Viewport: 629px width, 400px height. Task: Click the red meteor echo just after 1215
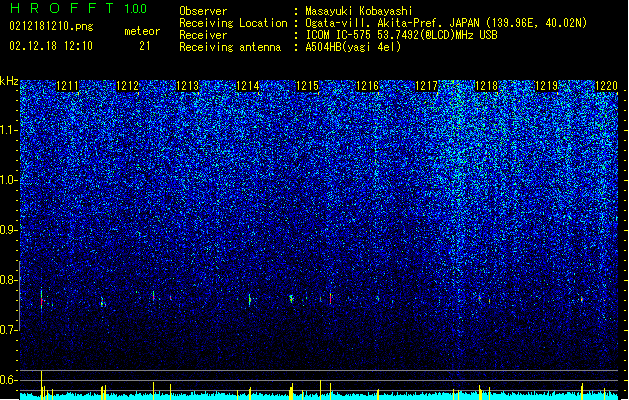(x=330, y=298)
